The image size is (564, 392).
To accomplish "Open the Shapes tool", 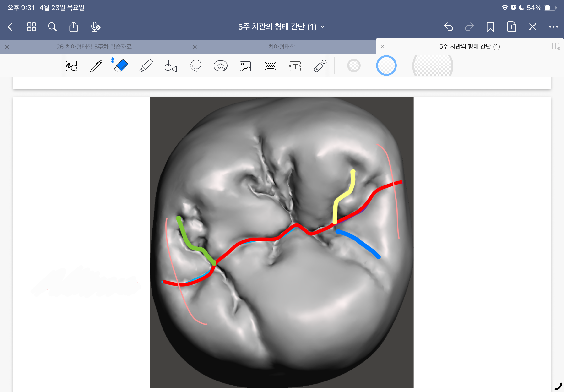I will click(x=171, y=66).
